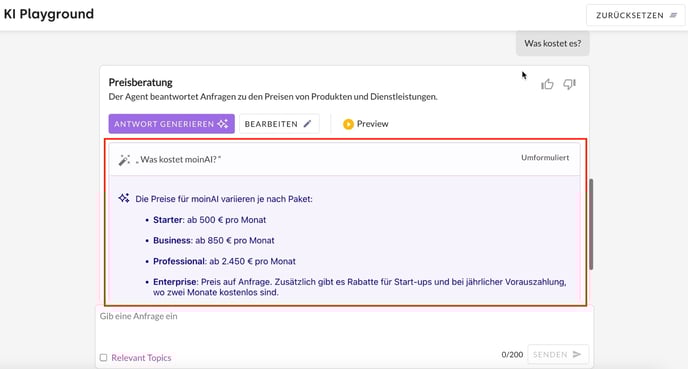
Task: Enable the Relevant Topics checkbox
Action: [x=104, y=358]
